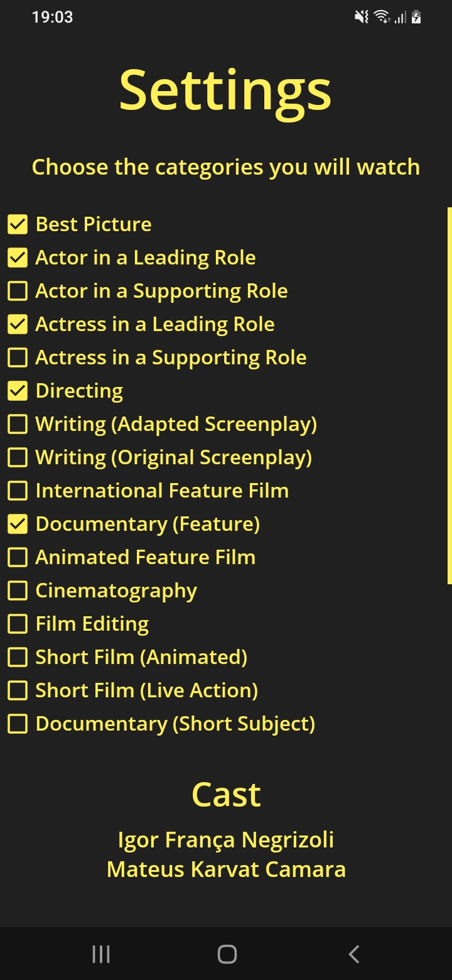Enable International Feature Film
Viewport: 452px width, 980px height.
[x=18, y=491]
